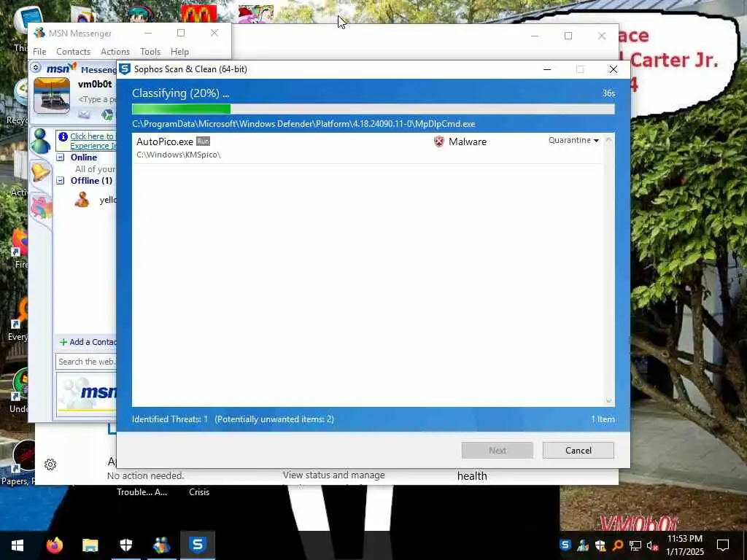Select the AutoPico.exe file name
747x560 pixels.
click(x=165, y=141)
